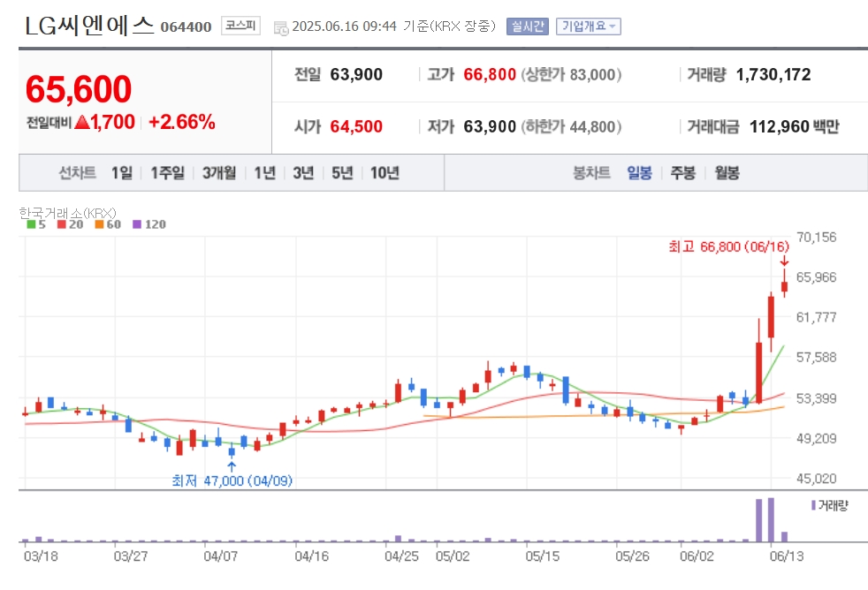
Task: Switch to the 주봉 weekly candlestick chart
Action: point(683,173)
